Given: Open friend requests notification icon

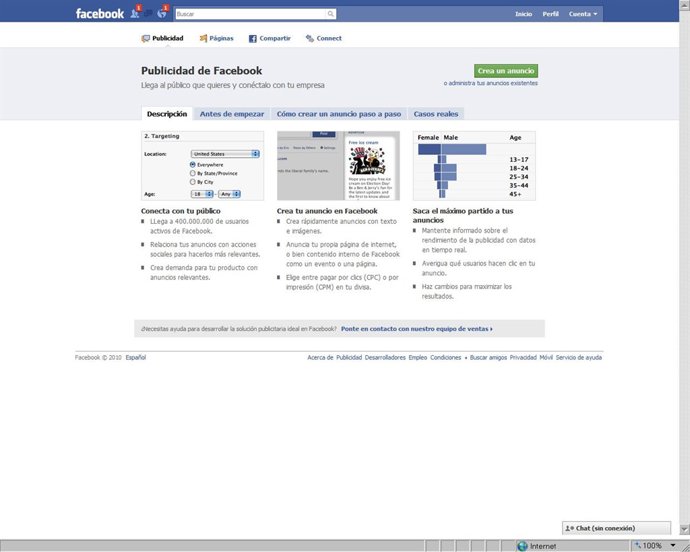Looking at the screenshot, I should [x=135, y=13].
